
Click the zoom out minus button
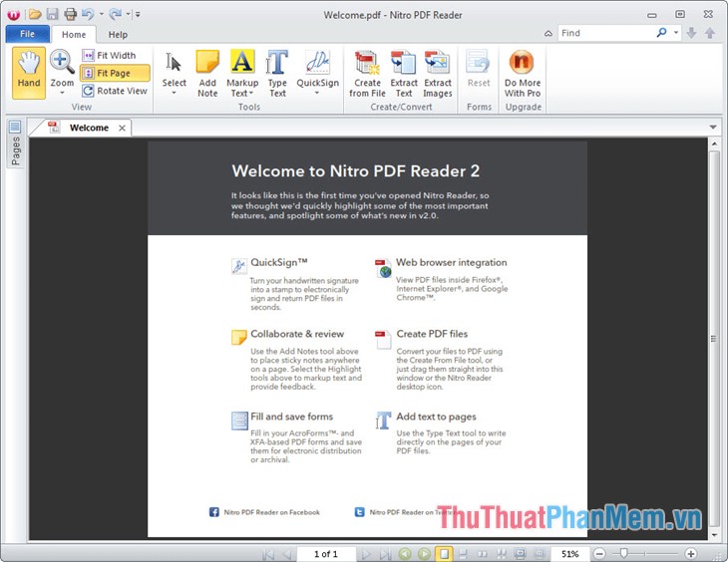[599, 554]
